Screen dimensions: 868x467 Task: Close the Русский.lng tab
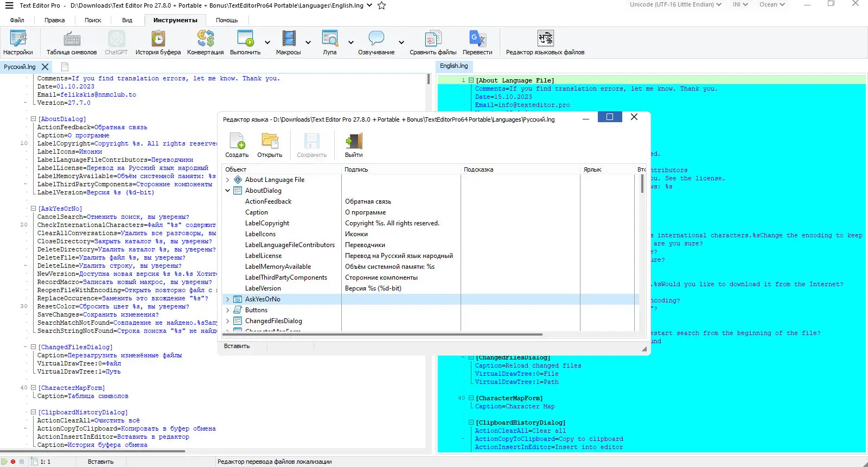(45, 67)
